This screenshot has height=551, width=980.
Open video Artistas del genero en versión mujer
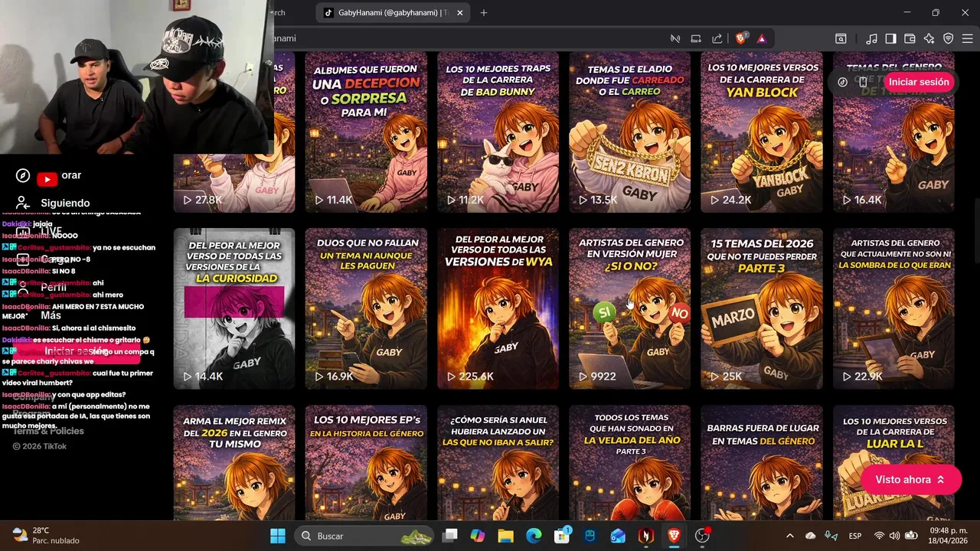pos(629,308)
